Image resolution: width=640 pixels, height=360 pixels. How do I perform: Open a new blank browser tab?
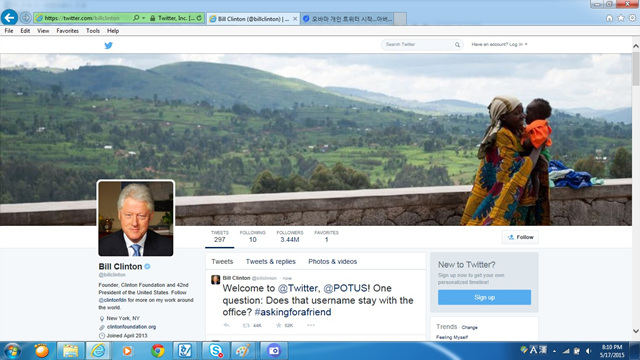(400, 19)
